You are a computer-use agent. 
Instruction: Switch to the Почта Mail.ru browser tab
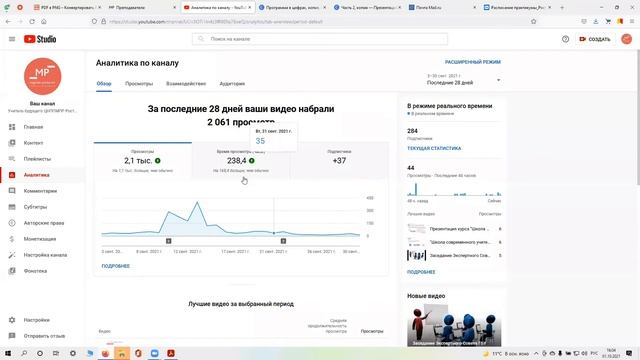pos(443,7)
